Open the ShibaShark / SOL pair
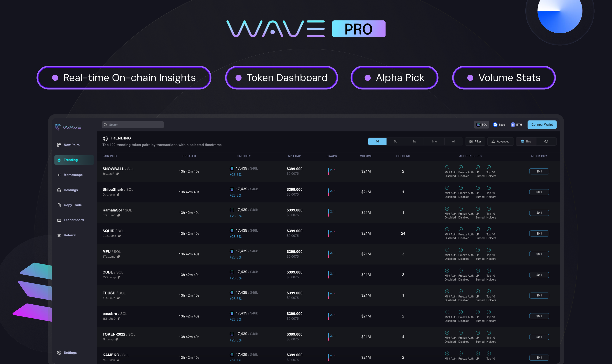The height and width of the screenshot is (364, 612). point(118,190)
